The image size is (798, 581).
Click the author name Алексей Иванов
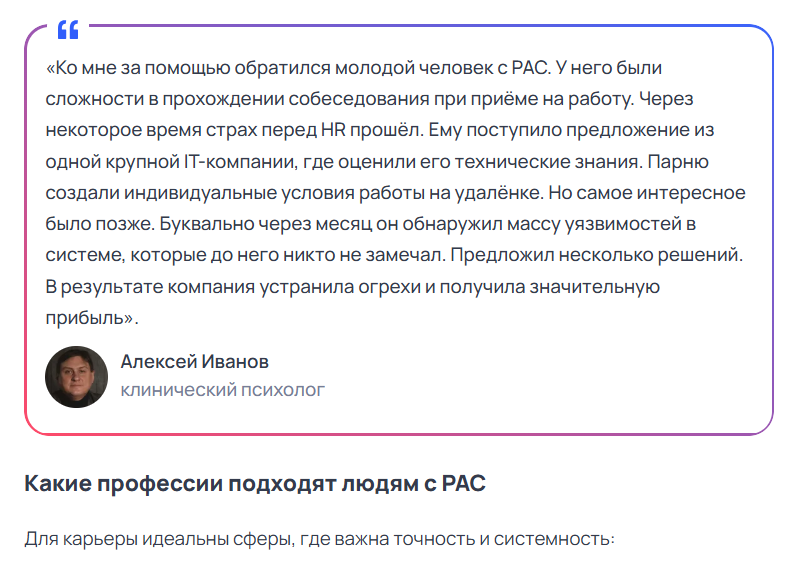pyautogui.click(x=194, y=362)
